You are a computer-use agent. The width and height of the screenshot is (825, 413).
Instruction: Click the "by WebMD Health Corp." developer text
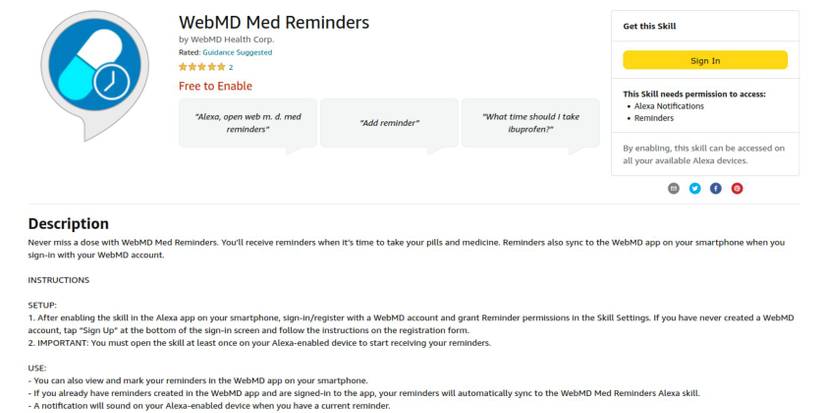(226, 39)
